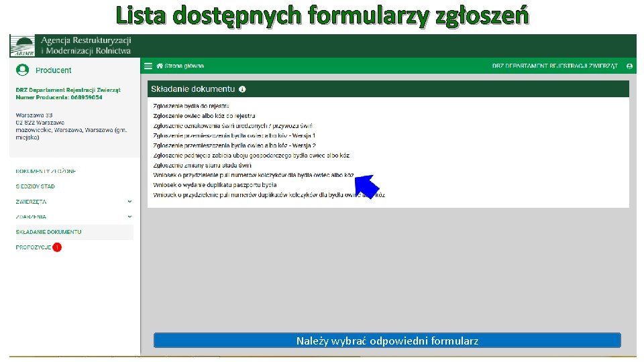Open Zgłoszenie zmiany stanu stada świń
The width and height of the screenshot is (644, 362).
coord(202,166)
